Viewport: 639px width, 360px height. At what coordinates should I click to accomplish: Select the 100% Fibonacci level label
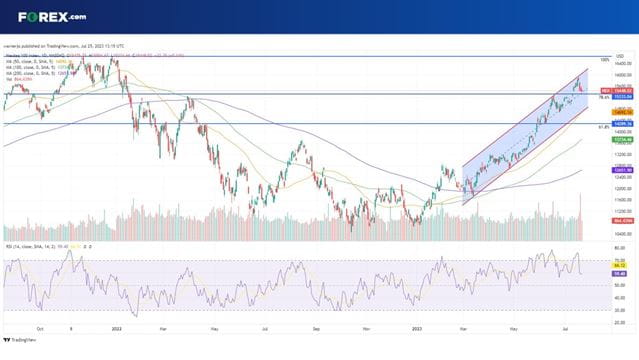(x=605, y=60)
